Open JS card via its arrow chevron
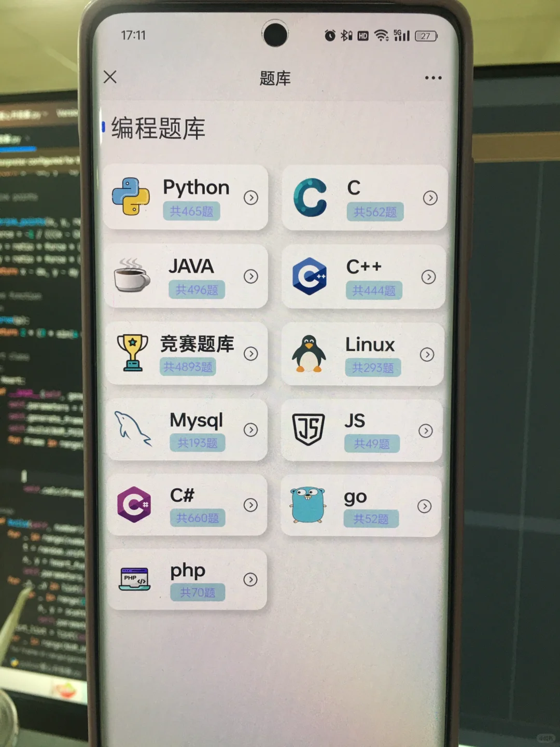Screen dimensions: 560x747 (x=426, y=431)
